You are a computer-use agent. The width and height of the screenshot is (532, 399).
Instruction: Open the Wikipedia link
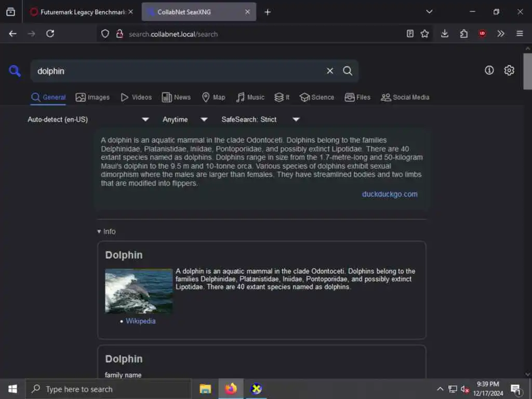point(140,321)
